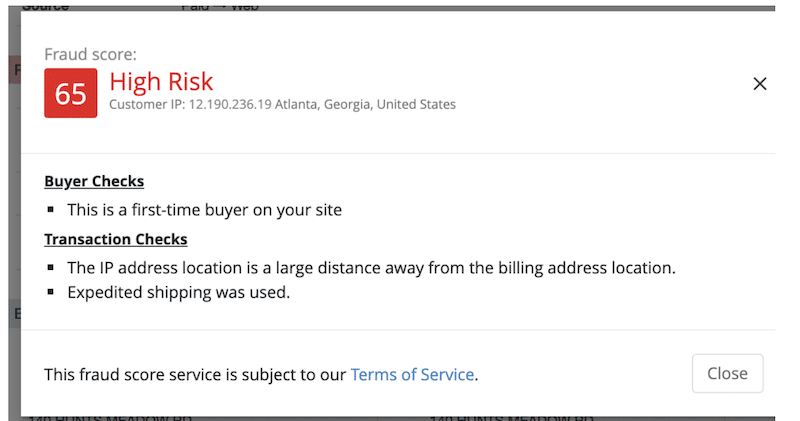Open the Terms of Service link
This screenshot has width=800, height=421.
click(x=412, y=375)
